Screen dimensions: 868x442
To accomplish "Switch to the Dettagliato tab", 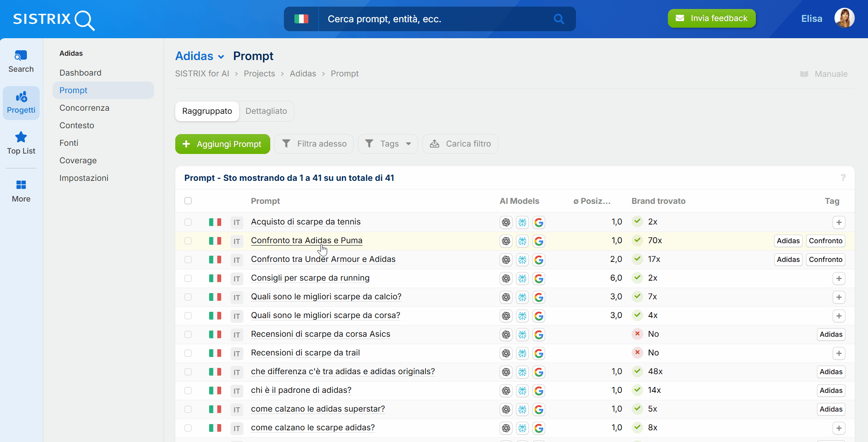I will (266, 111).
